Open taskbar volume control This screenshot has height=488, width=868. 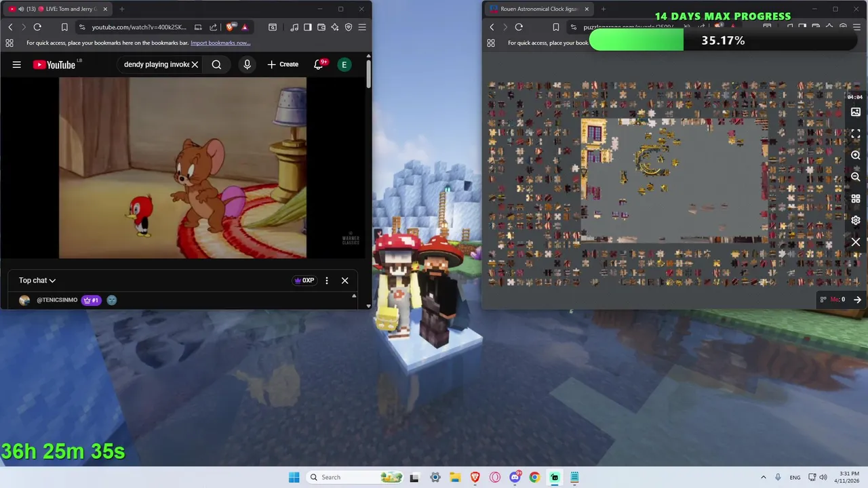click(x=823, y=477)
